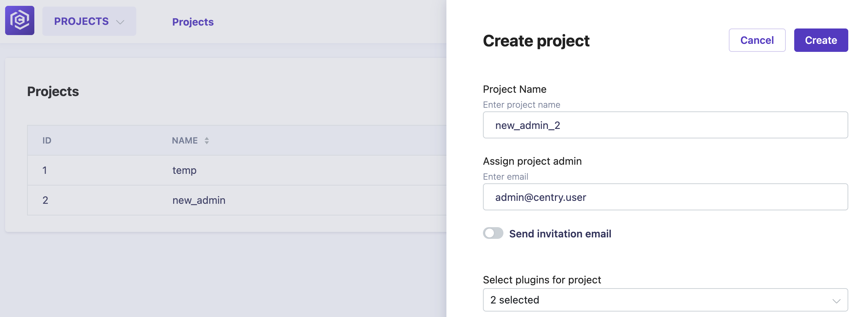The image size is (868, 317).
Task: Click the Centry hexagon logo icon
Action: tap(20, 20)
